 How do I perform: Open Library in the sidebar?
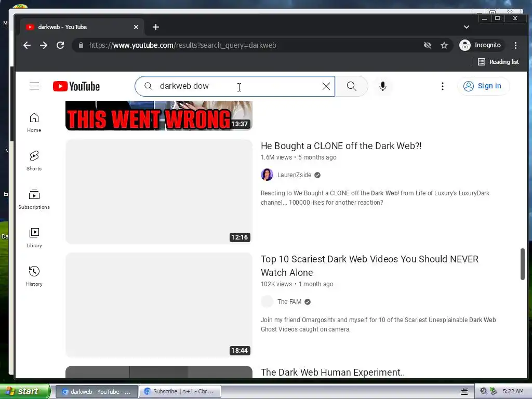[x=34, y=237]
